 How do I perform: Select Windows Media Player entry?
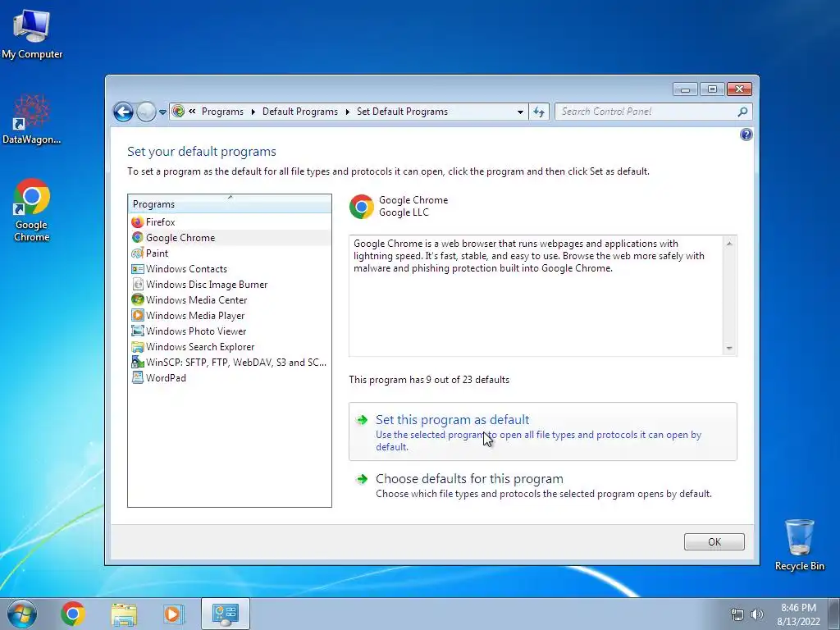230,316
